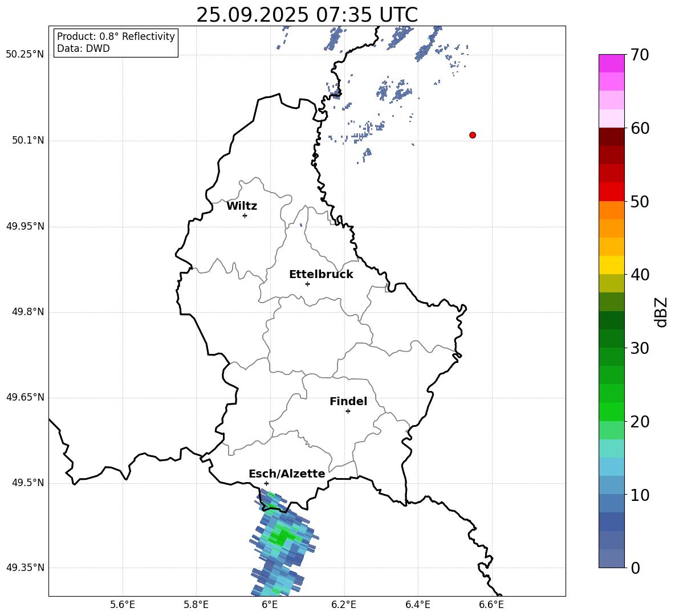The width and height of the screenshot is (675, 616).
Task: Click the 50.25°N latitude label
Action: coord(25,55)
